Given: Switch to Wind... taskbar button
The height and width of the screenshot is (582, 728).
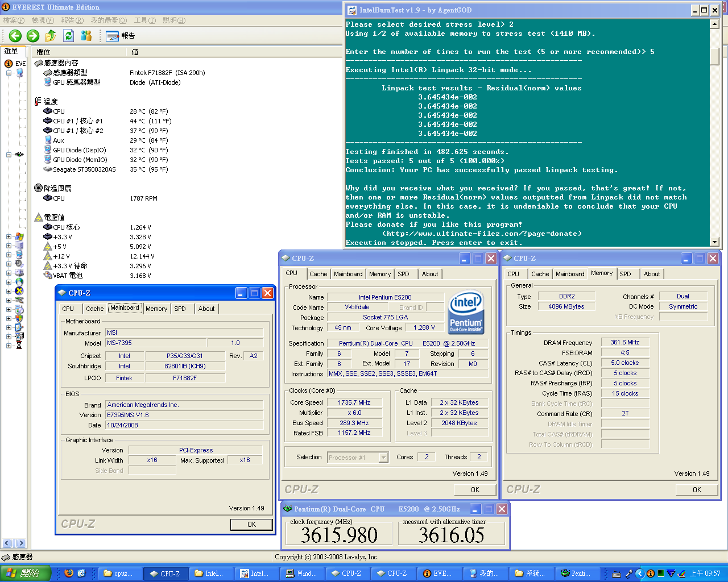Looking at the screenshot, I should point(301,573).
